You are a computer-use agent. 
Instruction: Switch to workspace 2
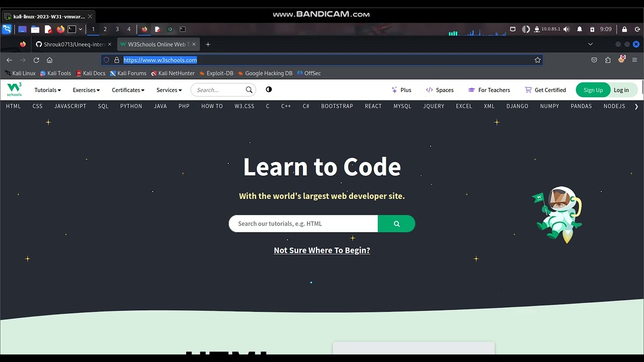tap(105, 29)
